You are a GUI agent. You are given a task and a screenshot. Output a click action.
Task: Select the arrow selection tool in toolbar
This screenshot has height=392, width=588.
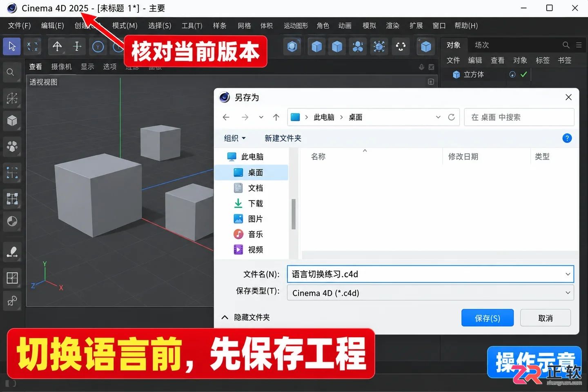12,47
